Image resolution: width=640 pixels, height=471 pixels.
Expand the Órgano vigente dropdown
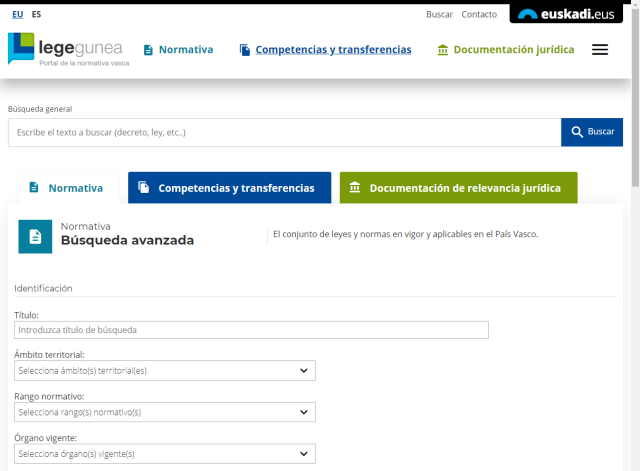pos(165,454)
